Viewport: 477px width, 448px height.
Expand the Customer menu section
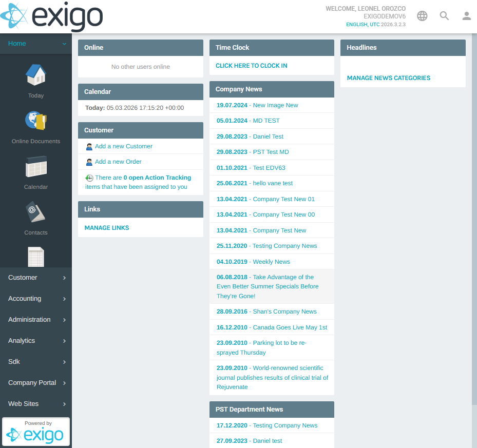pos(36,277)
